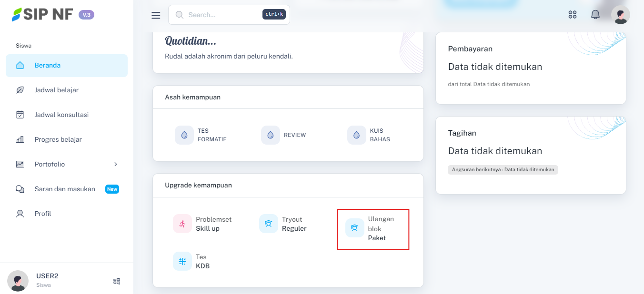Open the Tes KDB icon
The height and width of the screenshot is (294, 644).
[182, 261]
